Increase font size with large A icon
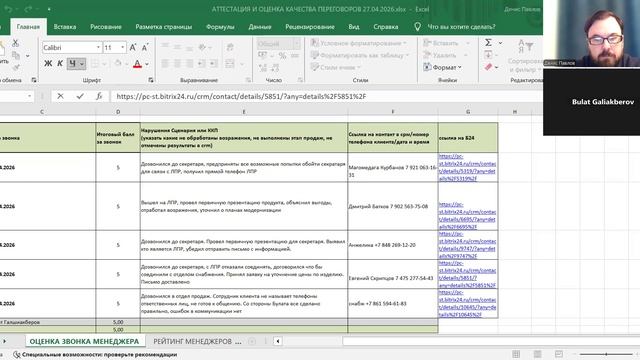 [x=133, y=48]
